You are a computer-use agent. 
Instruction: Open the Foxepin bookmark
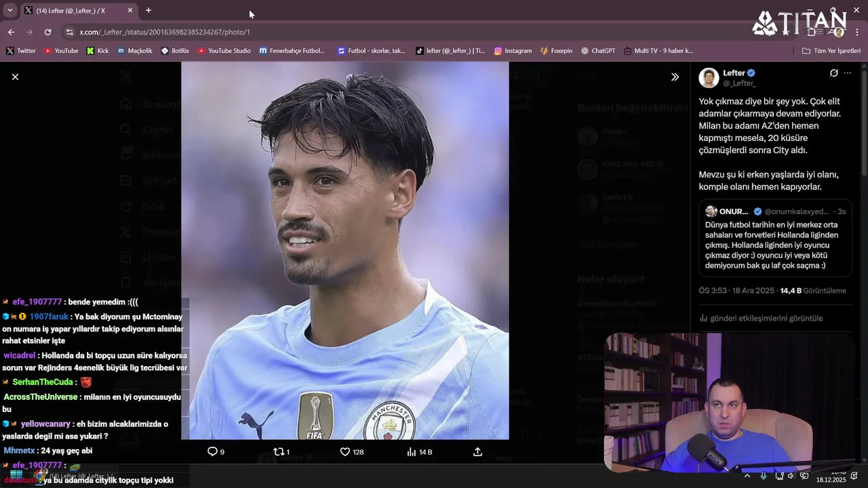tap(556, 51)
